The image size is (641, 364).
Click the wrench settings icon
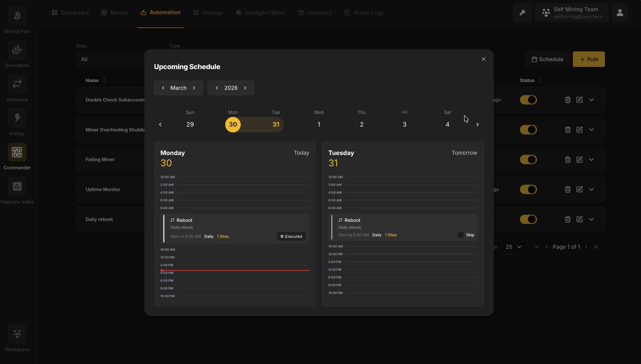tap(522, 13)
